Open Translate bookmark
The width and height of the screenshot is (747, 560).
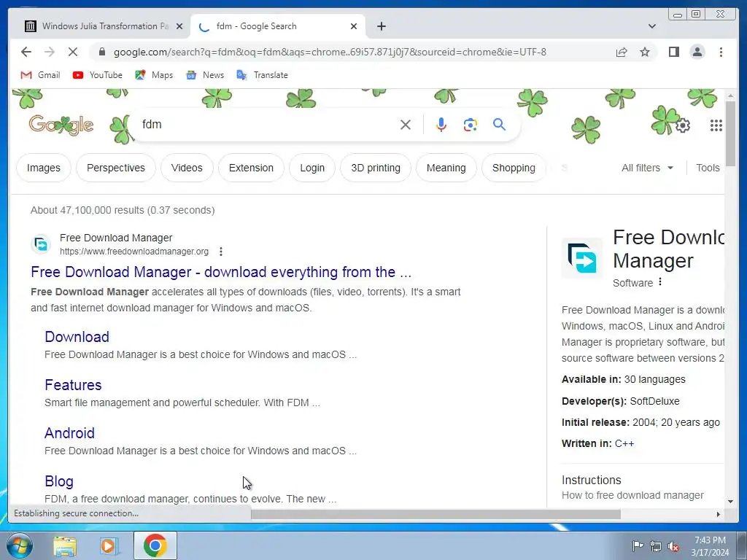[x=263, y=75]
